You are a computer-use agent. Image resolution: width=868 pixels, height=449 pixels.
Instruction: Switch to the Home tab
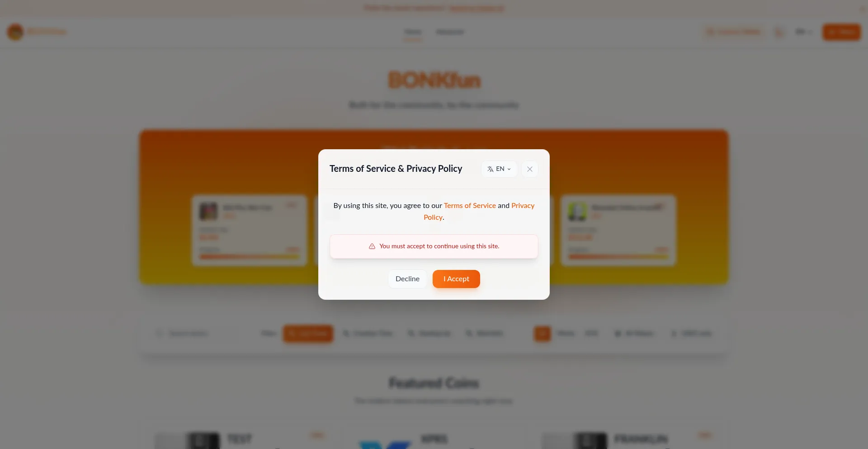pyautogui.click(x=413, y=32)
